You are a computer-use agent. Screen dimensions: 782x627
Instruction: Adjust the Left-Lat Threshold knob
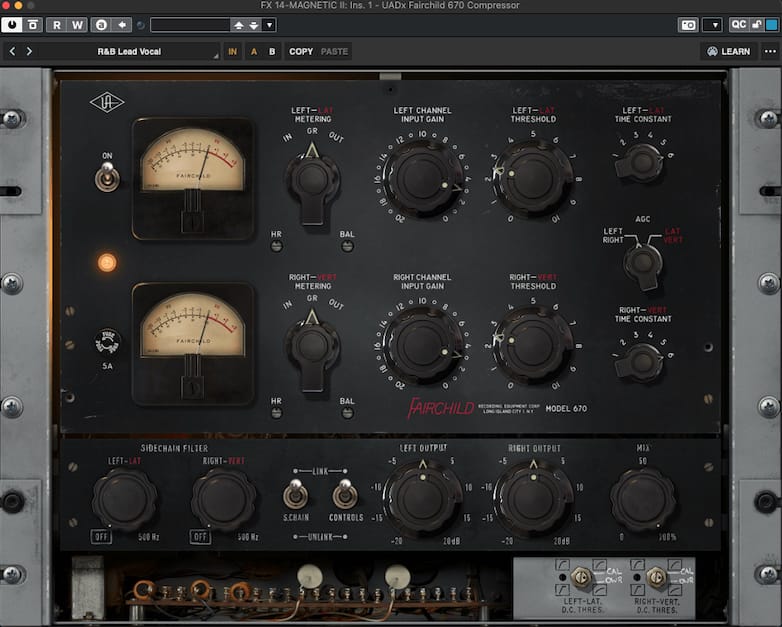(533, 179)
